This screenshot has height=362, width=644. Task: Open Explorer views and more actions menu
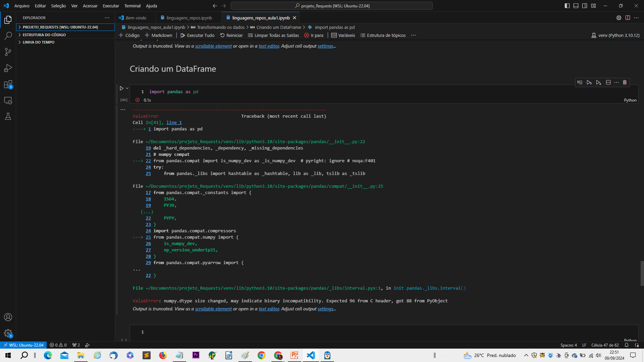click(x=107, y=18)
